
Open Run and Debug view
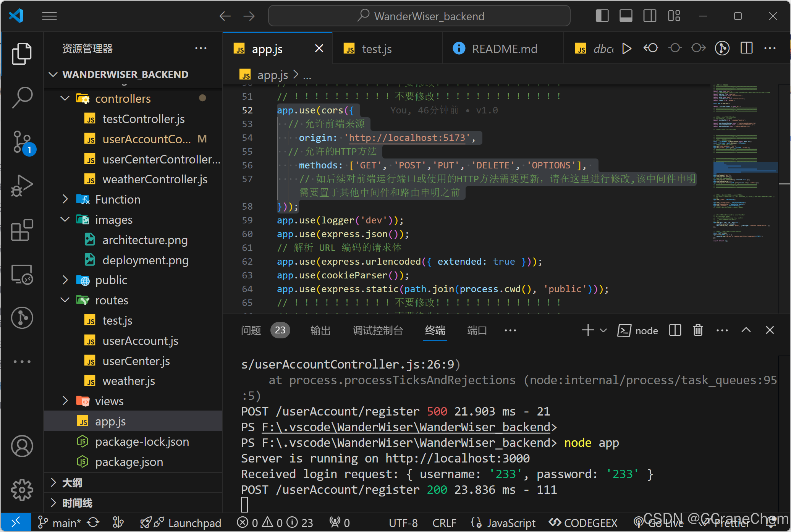point(22,186)
